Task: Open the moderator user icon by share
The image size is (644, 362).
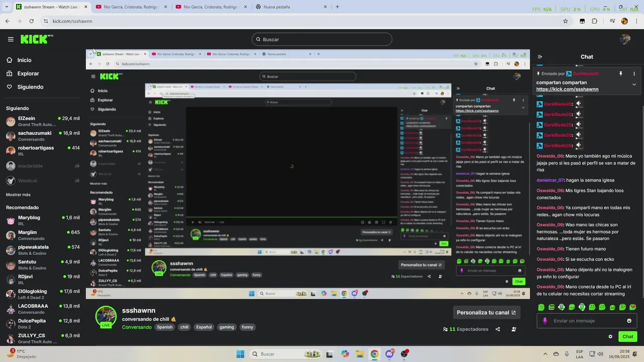Action: pos(514,329)
